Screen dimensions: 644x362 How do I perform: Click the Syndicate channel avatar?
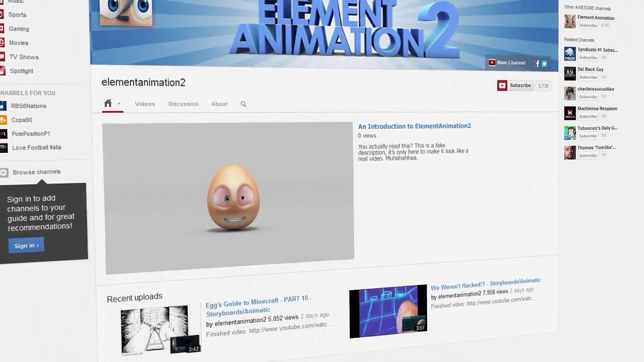pyautogui.click(x=570, y=54)
